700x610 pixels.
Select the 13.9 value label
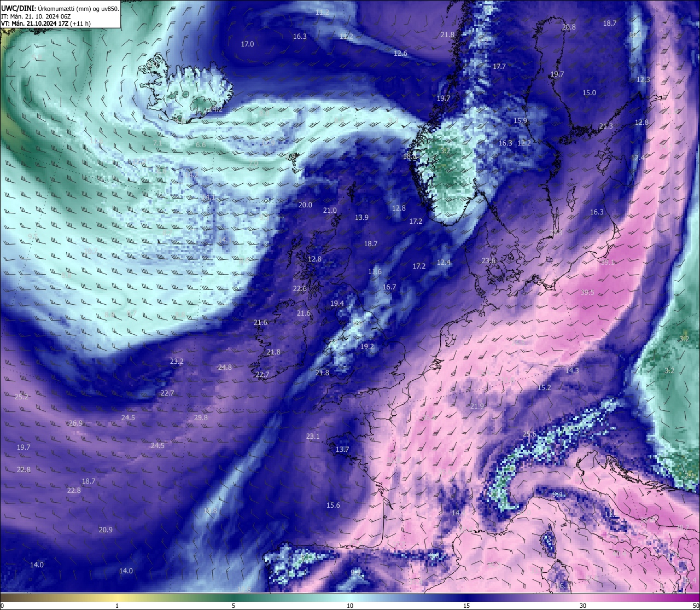[361, 217]
